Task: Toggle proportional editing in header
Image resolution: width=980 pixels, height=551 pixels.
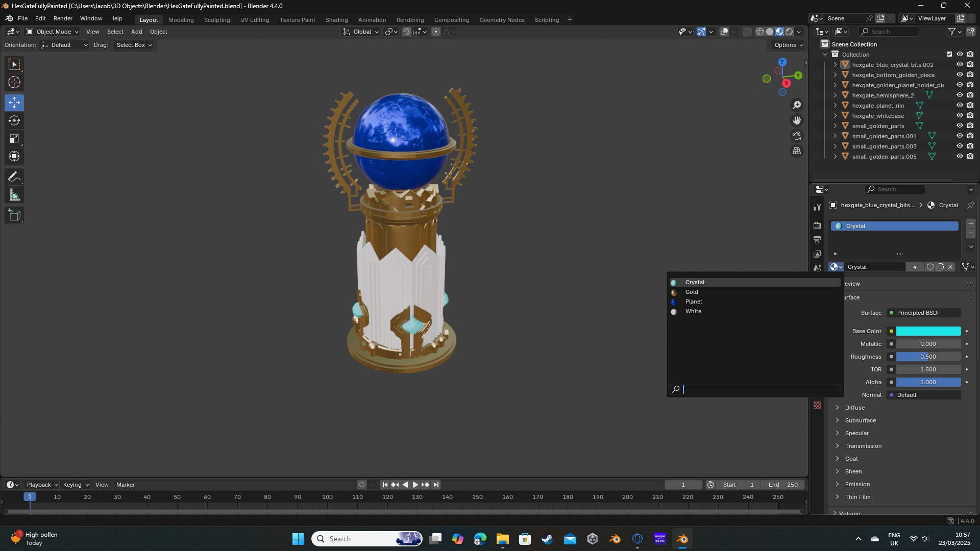Action: click(x=436, y=32)
